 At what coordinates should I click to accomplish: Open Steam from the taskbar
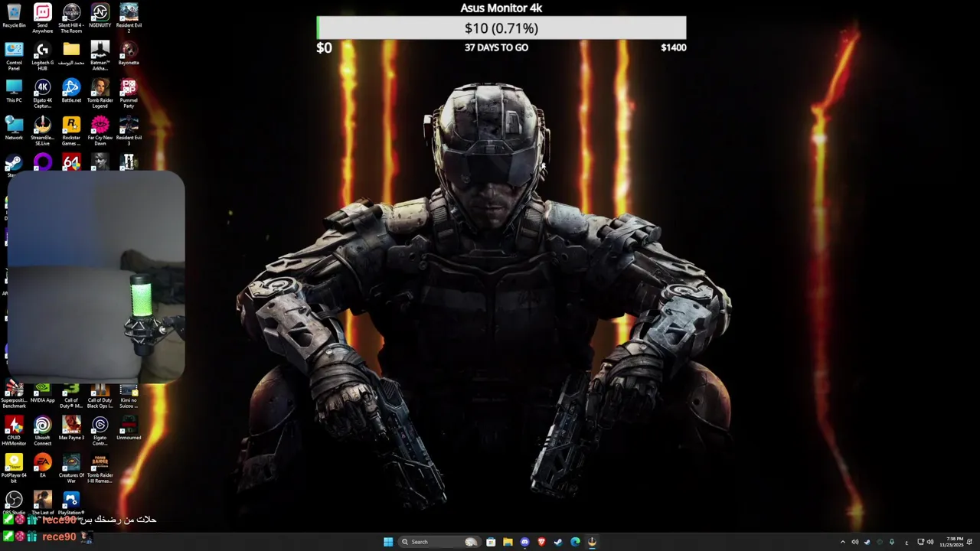point(558,542)
